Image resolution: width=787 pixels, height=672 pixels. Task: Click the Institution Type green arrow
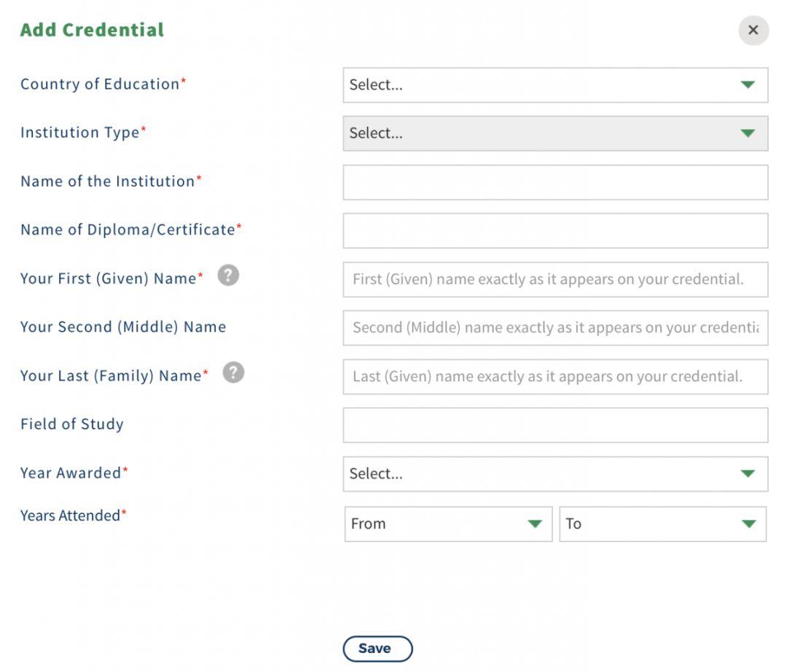click(x=748, y=133)
